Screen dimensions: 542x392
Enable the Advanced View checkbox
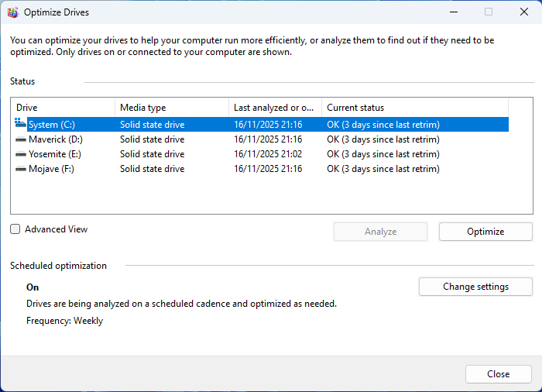(x=15, y=229)
